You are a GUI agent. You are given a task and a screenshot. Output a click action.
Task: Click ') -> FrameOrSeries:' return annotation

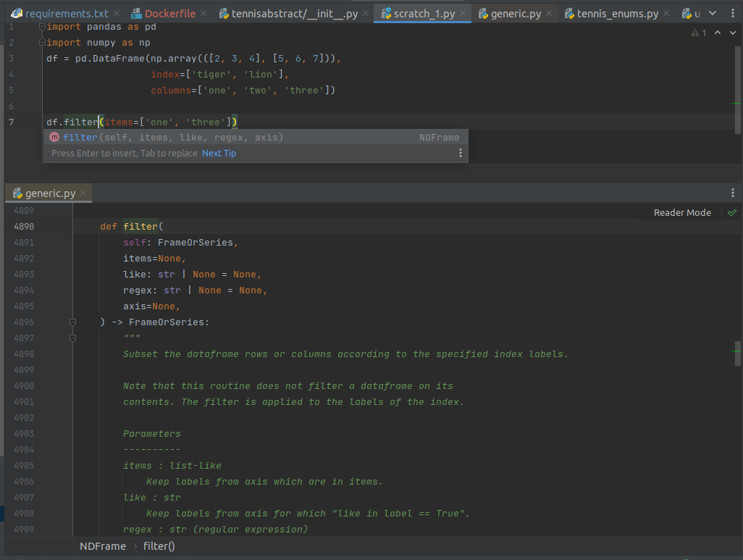click(x=154, y=322)
